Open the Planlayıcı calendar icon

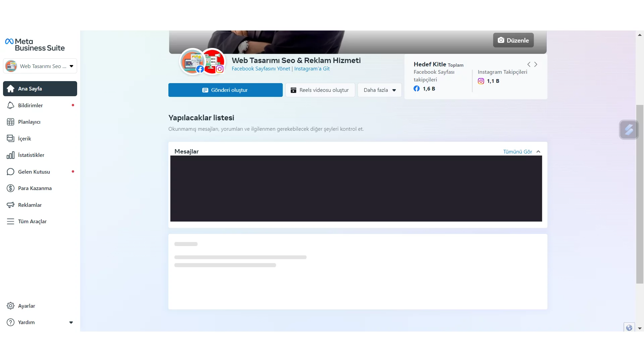click(x=10, y=122)
